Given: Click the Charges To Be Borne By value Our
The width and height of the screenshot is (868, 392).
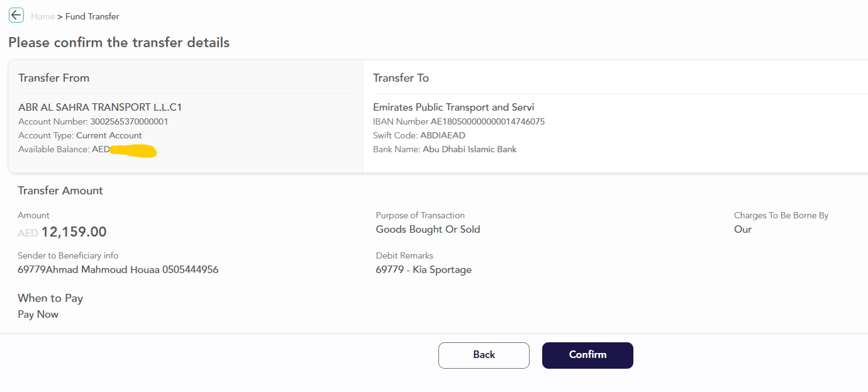Looking at the screenshot, I should pos(743,230).
